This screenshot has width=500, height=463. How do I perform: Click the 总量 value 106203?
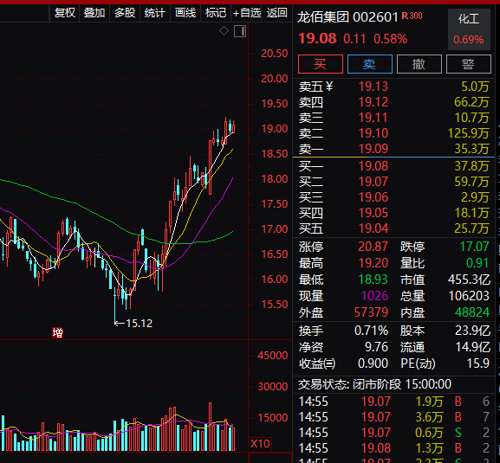[x=469, y=296]
